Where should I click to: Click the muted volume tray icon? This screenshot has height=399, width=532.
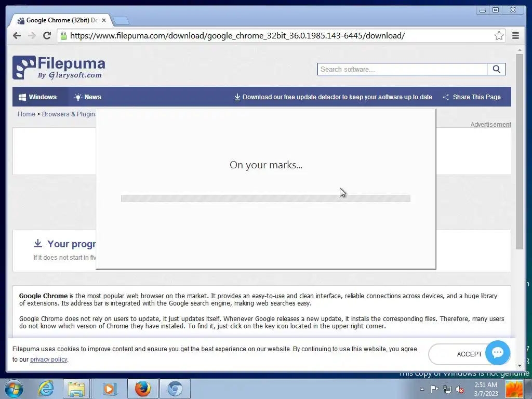pyautogui.click(x=460, y=389)
